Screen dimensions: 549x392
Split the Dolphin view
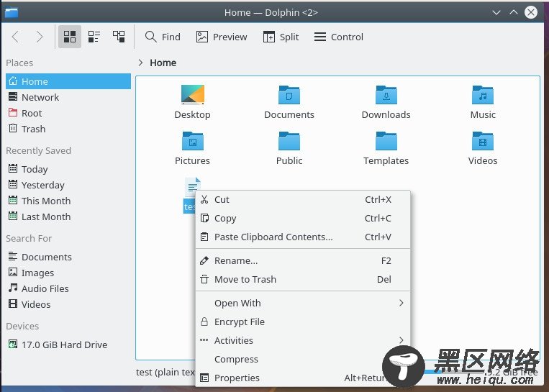tap(281, 37)
